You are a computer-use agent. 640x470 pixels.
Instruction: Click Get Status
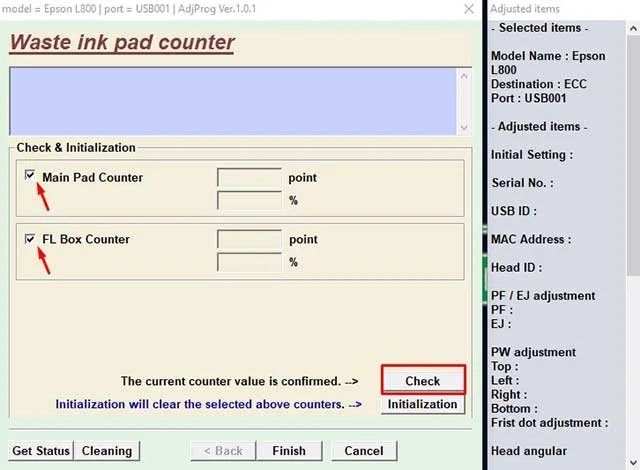40,451
